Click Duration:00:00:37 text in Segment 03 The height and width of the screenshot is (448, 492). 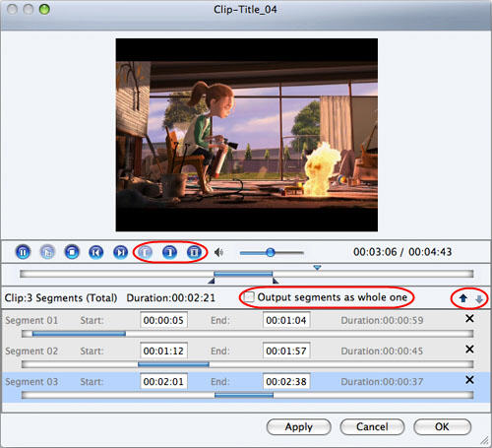coord(382,382)
